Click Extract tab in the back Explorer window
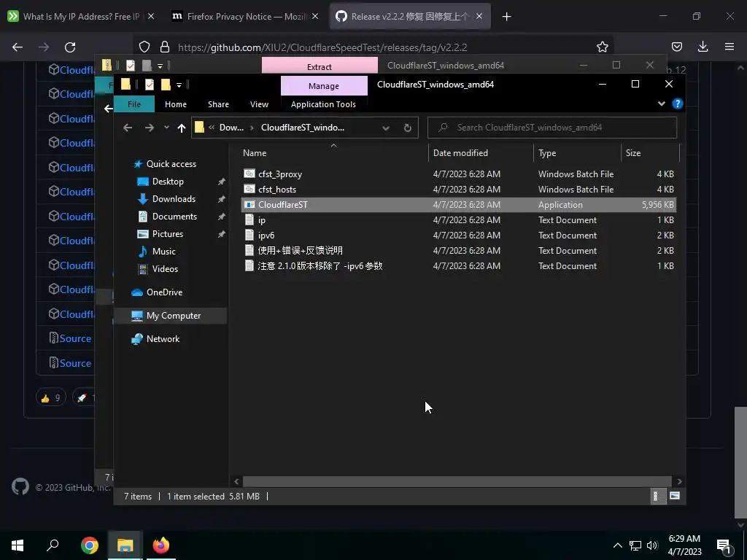The height and width of the screenshot is (560, 747). [320, 65]
